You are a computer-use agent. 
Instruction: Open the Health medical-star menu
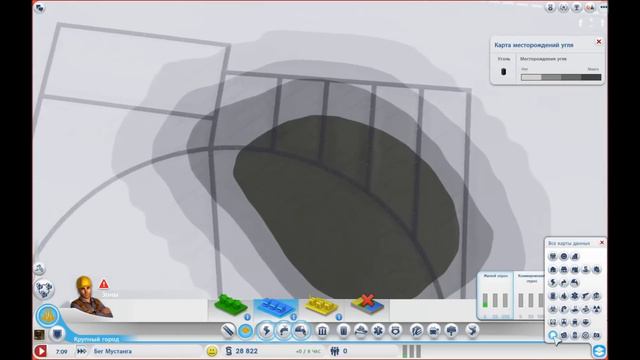tap(378, 330)
